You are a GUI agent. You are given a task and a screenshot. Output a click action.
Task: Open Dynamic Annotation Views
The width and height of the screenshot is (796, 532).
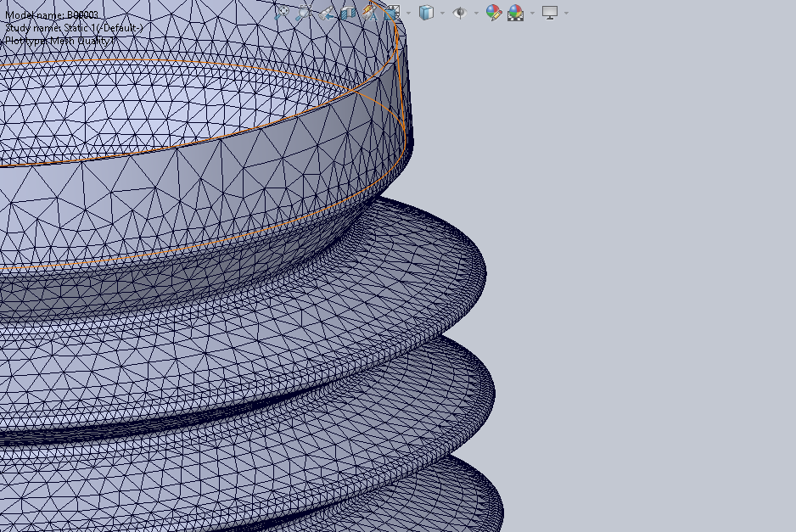tap(370, 13)
